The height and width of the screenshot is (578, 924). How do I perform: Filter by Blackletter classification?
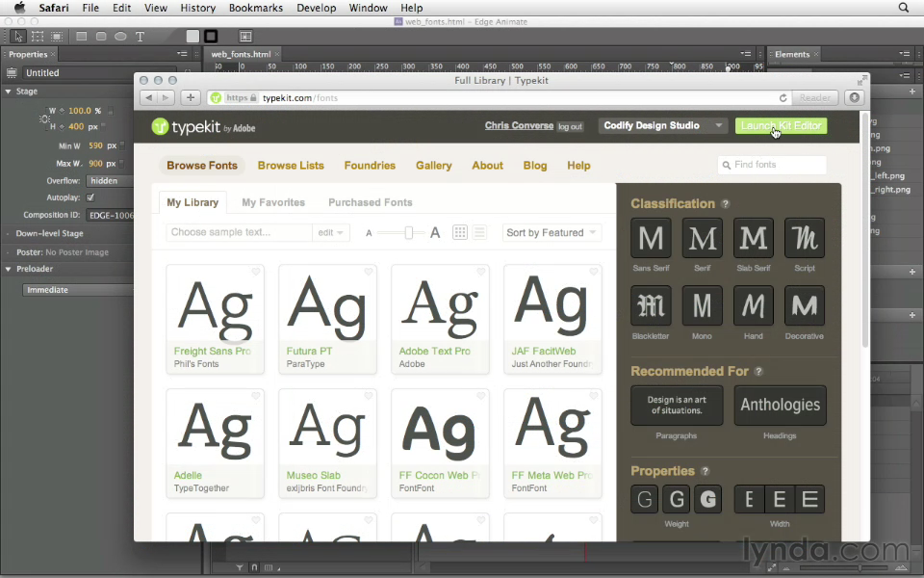click(651, 305)
